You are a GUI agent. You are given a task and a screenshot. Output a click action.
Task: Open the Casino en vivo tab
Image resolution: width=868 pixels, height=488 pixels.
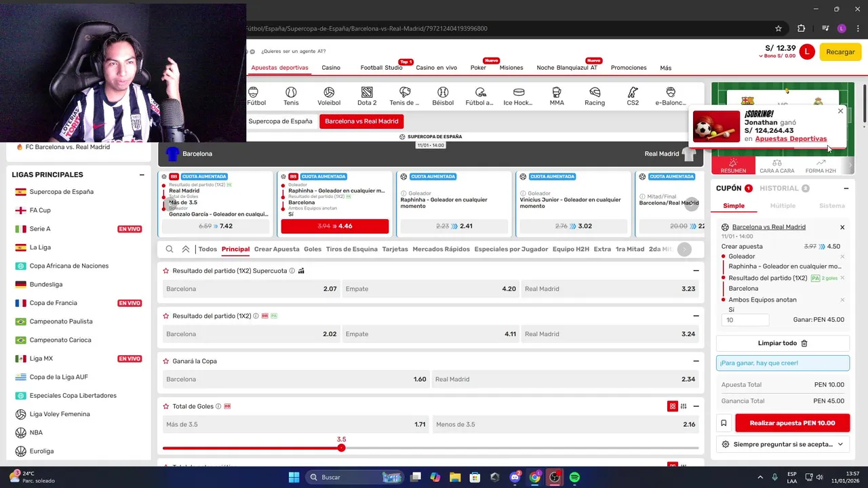coord(436,68)
